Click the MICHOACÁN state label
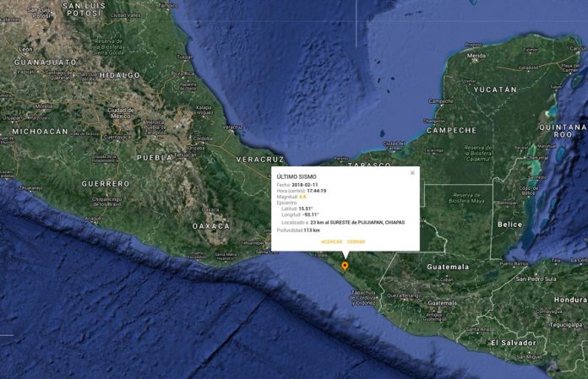588x379 pixels. pos(40,132)
